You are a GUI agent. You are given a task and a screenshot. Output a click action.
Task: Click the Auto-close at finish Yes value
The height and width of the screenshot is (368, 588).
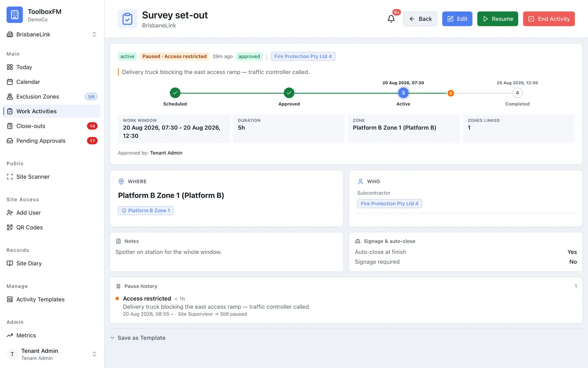click(x=572, y=252)
